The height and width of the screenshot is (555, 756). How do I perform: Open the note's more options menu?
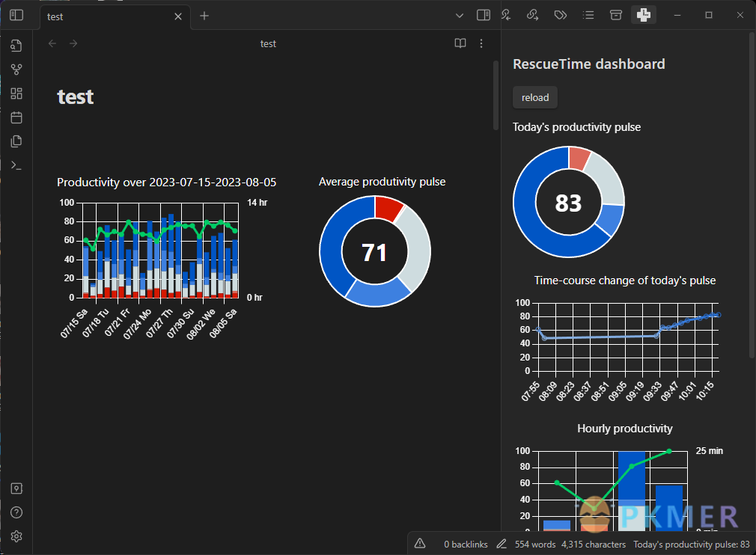481,43
